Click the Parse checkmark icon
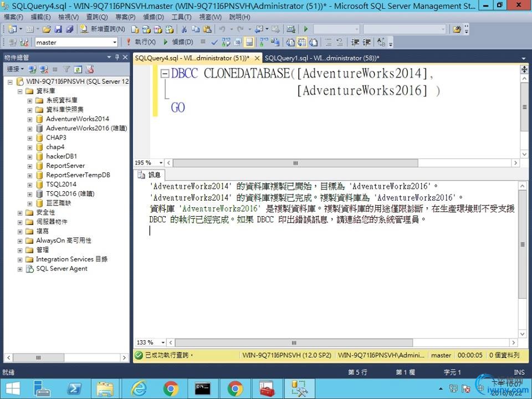The height and width of the screenshot is (399, 532). coord(214,42)
